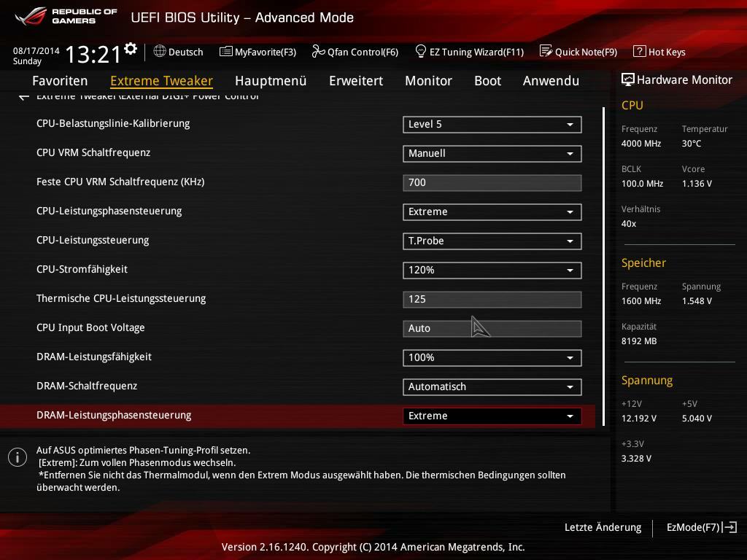Click memory capacity 8192 MB
The image size is (747, 560).
point(639,341)
